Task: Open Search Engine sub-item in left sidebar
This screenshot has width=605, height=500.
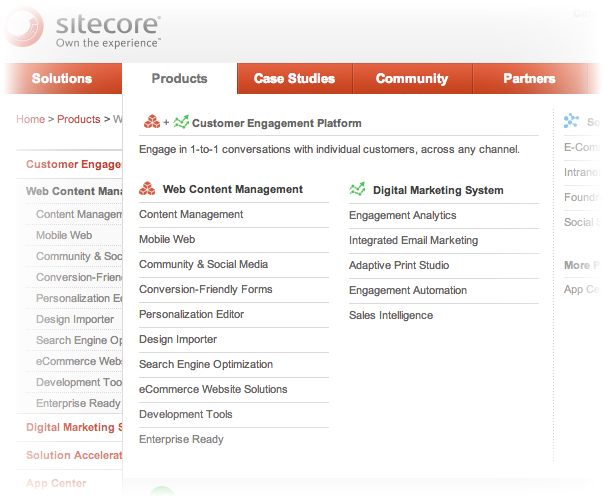Action: [x=79, y=340]
